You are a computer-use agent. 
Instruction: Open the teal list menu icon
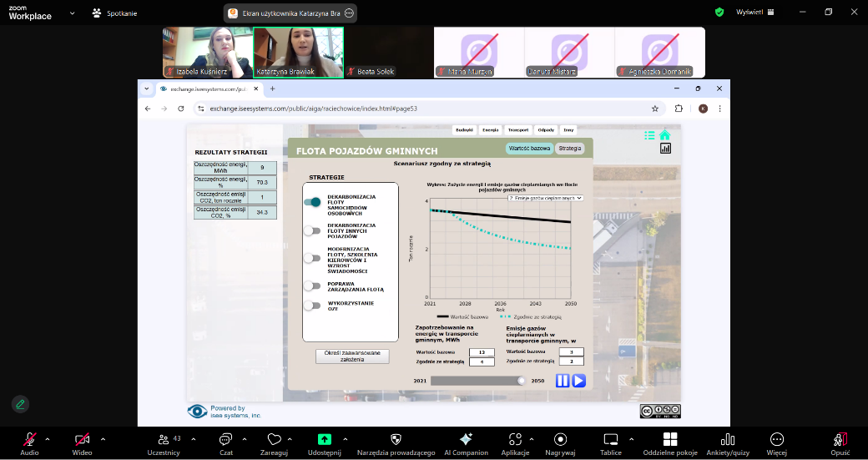point(649,135)
